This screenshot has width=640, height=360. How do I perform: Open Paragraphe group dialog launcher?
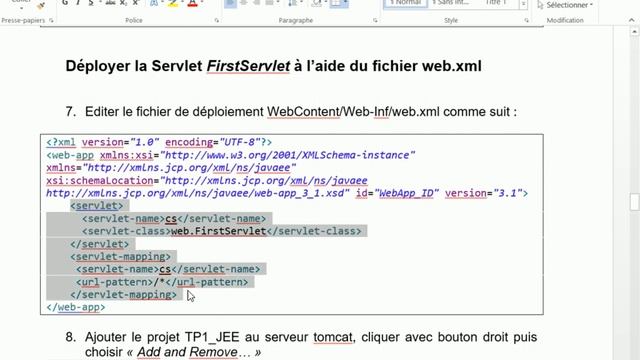pyautogui.click(x=375, y=20)
